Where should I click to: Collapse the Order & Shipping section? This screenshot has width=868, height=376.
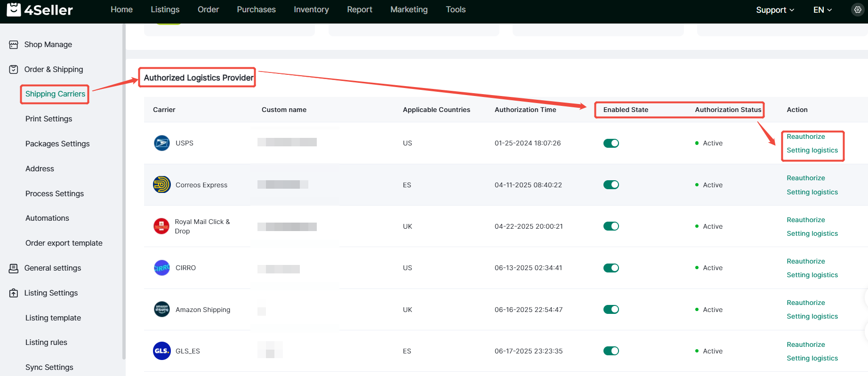click(x=53, y=70)
